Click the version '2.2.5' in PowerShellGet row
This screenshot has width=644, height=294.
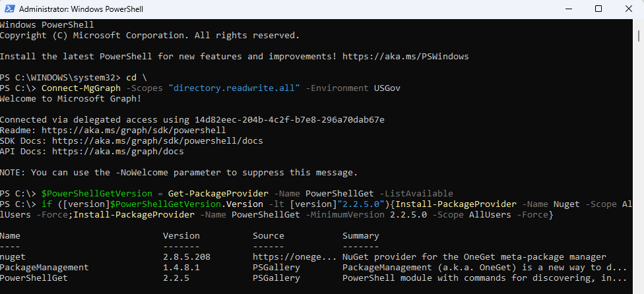(176, 278)
